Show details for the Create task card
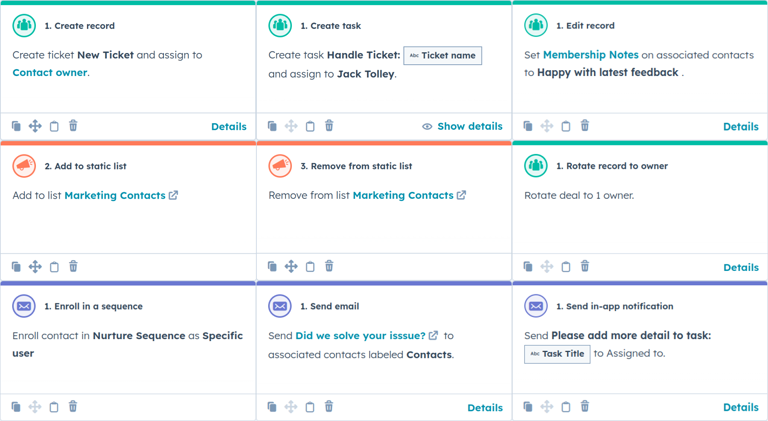768x421 pixels. click(x=462, y=127)
